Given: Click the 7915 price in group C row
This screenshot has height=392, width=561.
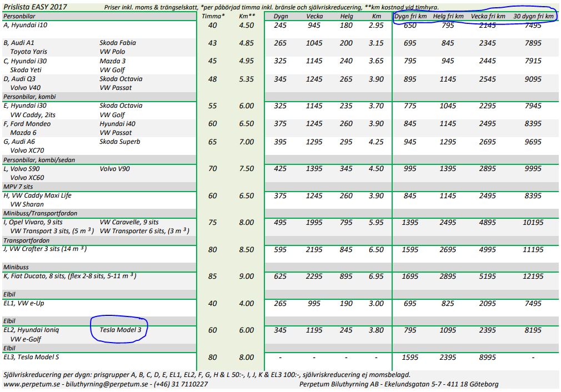Looking at the screenshot, I should (x=533, y=61).
